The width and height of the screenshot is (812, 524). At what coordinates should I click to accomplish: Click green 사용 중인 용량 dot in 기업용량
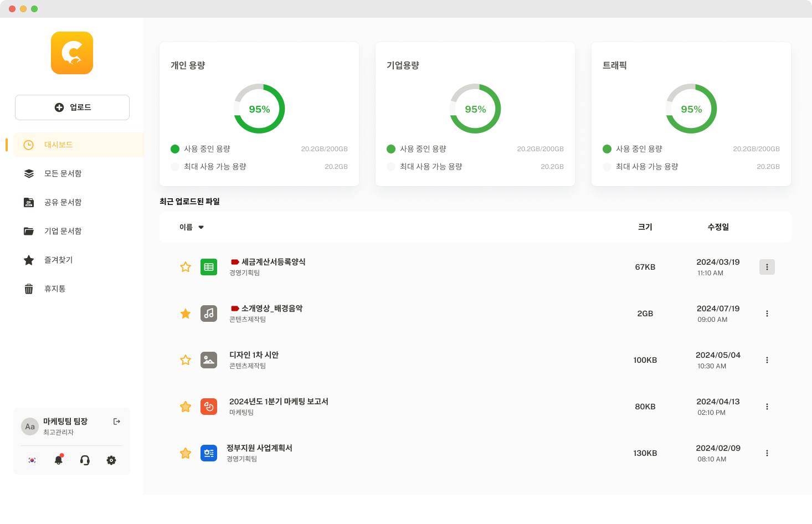pos(391,149)
